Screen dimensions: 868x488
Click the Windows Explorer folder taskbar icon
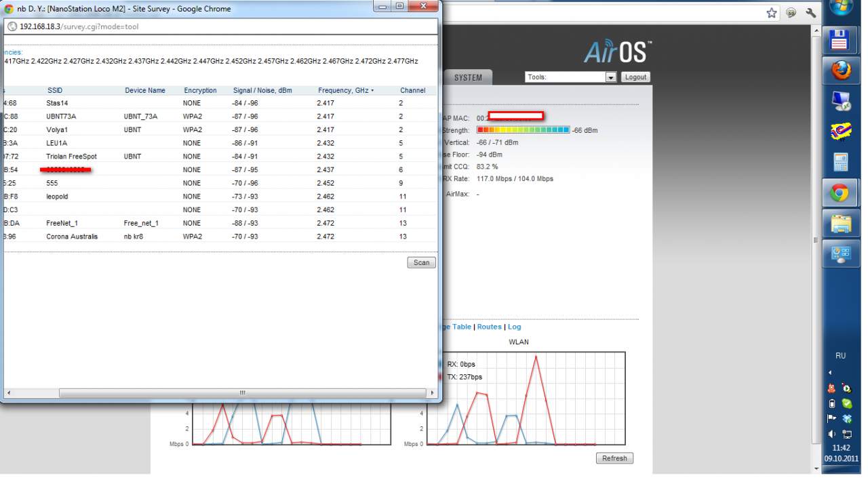tap(840, 223)
